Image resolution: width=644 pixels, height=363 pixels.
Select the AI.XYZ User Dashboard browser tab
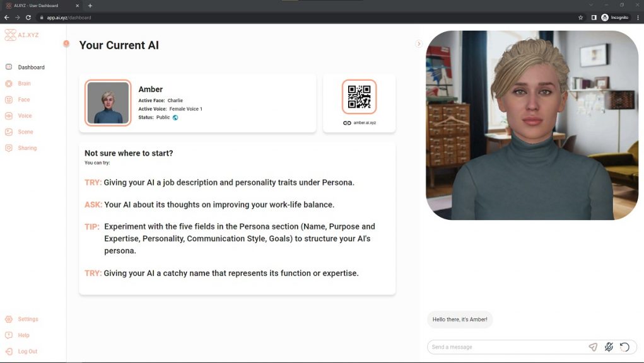point(38,6)
